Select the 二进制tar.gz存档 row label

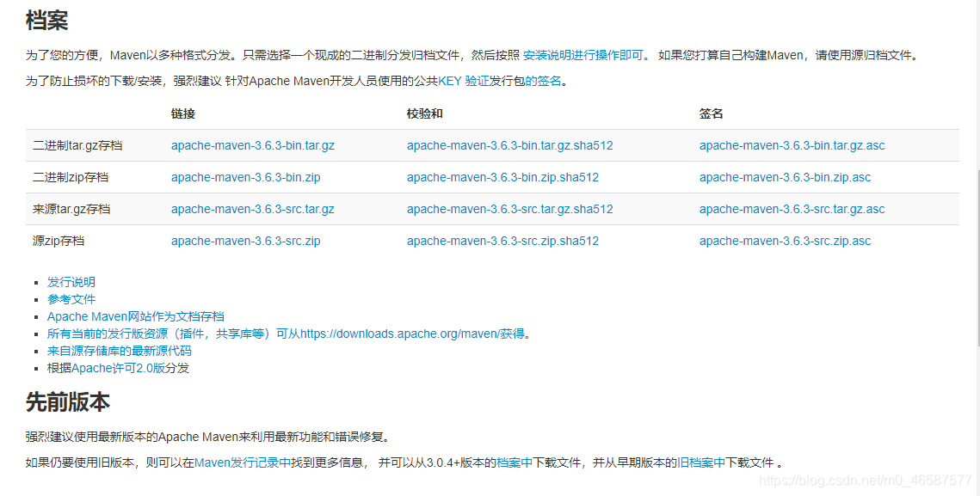pos(77,145)
